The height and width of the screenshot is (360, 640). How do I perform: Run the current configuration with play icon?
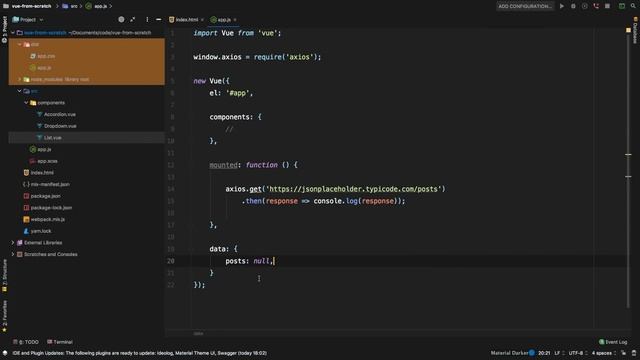coord(562,6)
